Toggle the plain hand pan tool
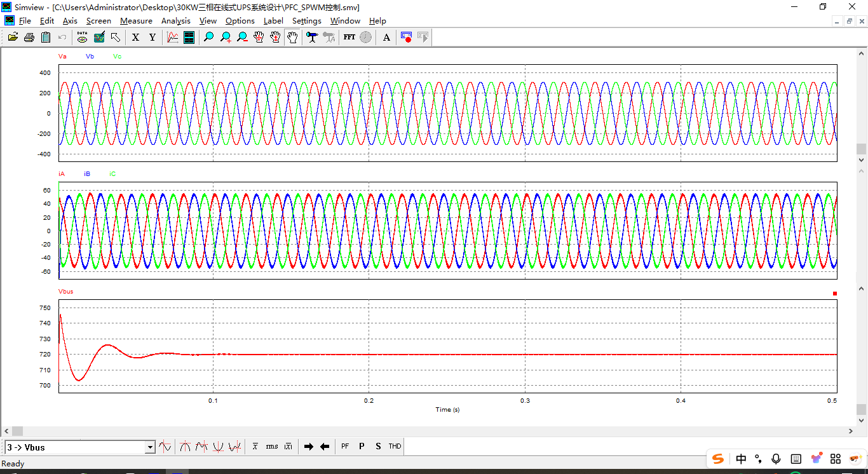This screenshot has width=868, height=474. pos(292,37)
